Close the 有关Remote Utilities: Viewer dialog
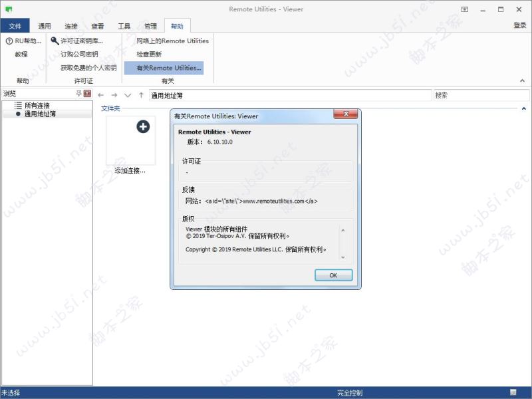This screenshot has width=532, height=399. 346,114
